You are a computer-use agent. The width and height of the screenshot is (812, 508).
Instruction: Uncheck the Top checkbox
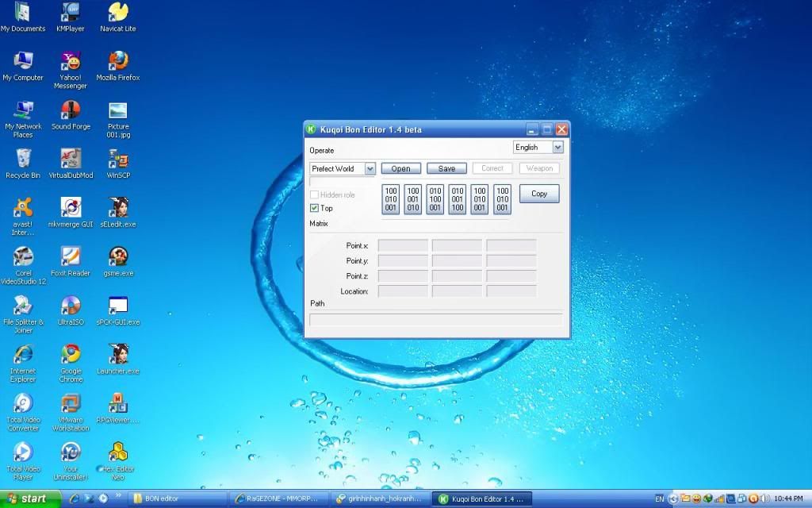315,208
